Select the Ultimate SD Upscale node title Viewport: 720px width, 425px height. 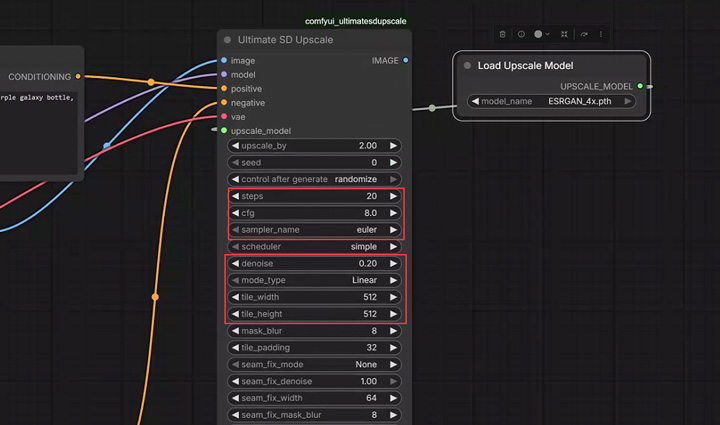[285, 40]
